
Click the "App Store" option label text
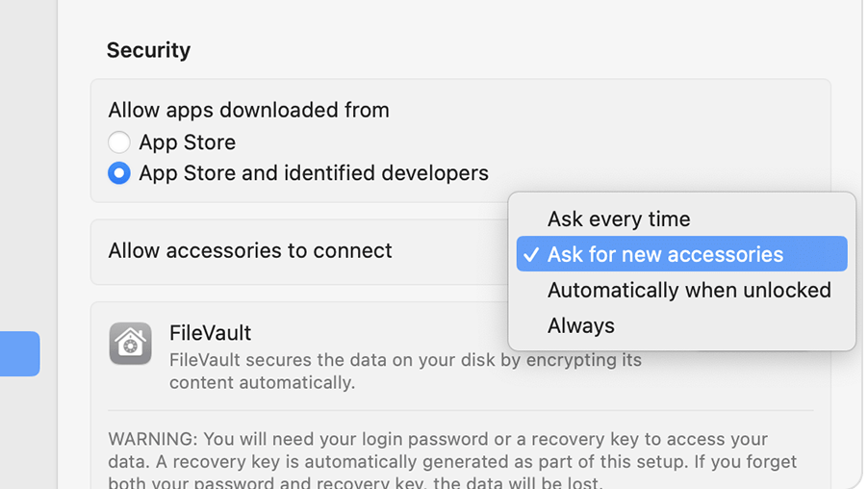point(187,142)
